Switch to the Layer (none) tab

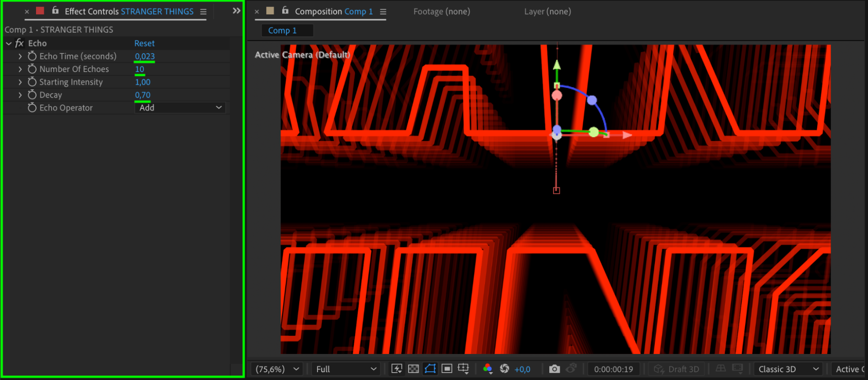tap(547, 12)
